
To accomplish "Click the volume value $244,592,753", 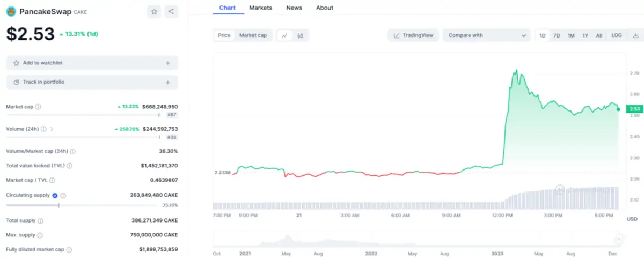I will [x=160, y=129].
